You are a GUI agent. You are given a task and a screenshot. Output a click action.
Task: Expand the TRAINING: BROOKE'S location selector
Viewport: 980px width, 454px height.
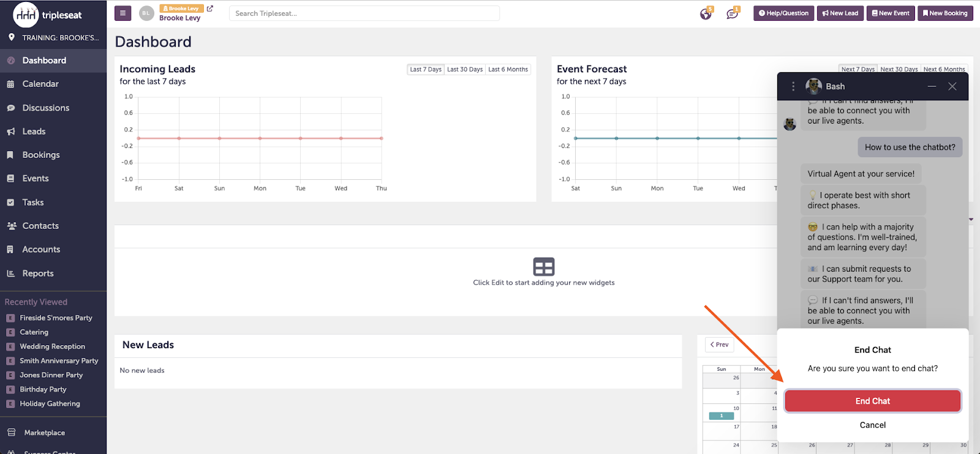[x=54, y=38]
